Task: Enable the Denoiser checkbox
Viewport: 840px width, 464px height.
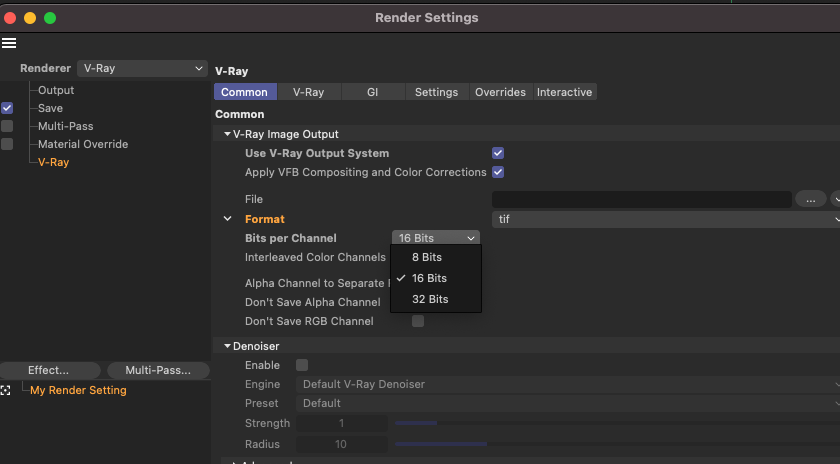Action: (302, 365)
